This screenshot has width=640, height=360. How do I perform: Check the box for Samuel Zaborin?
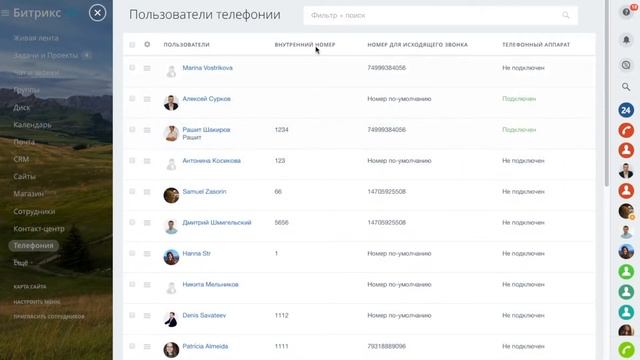tap(132, 191)
